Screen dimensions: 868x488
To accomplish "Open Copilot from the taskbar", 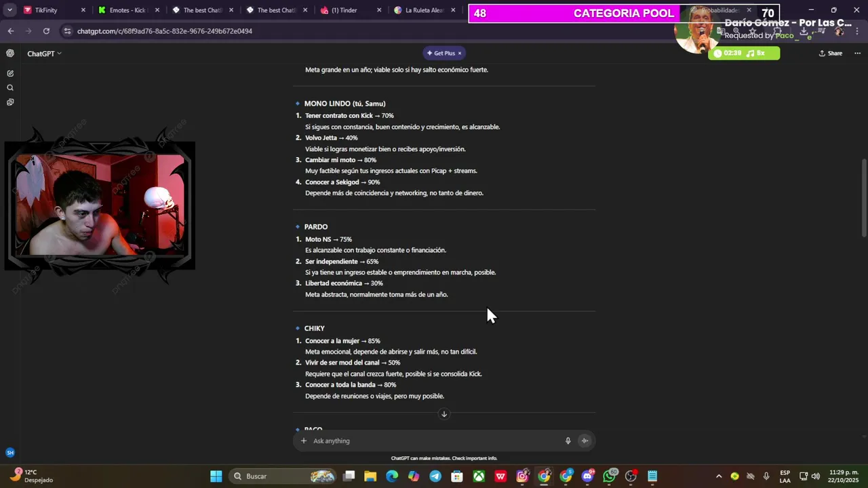I will click(414, 476).
